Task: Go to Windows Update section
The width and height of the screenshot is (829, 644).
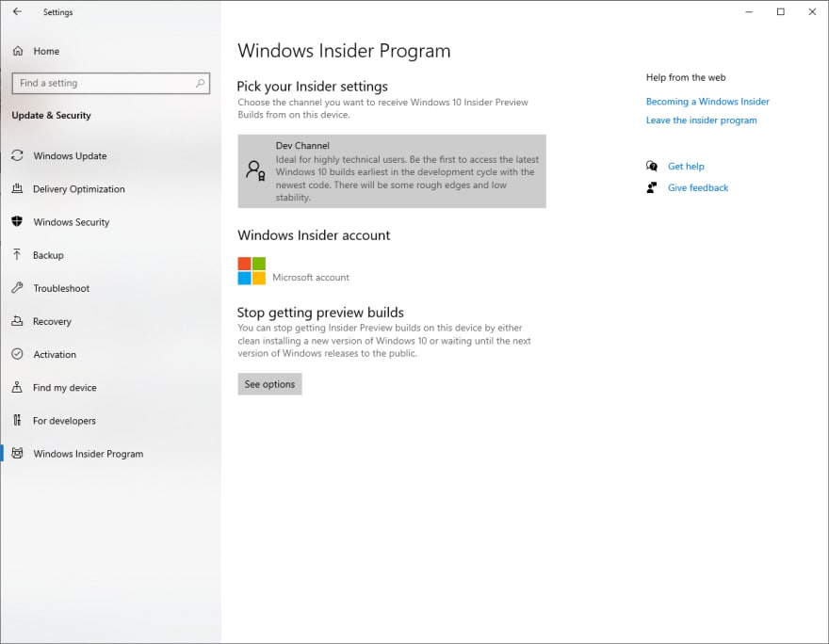Action: point(70,156)
